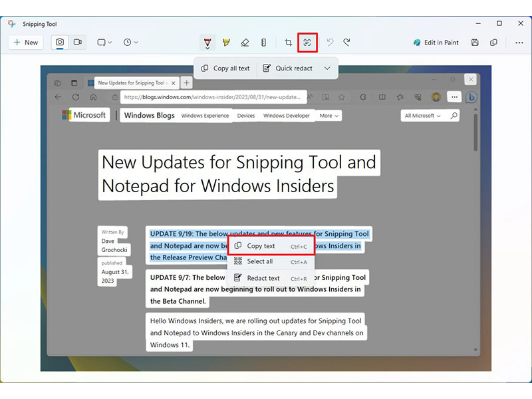Click the captured browser's Refresh icon
Screen dimensions: 532x399
tap(76, 97)
